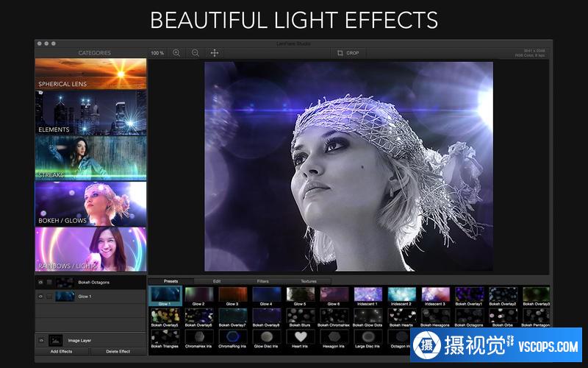Choose the Glow 4 preset
Viewport: 588px width, 368px height.
pyautogui.click(x=266, y=296)
